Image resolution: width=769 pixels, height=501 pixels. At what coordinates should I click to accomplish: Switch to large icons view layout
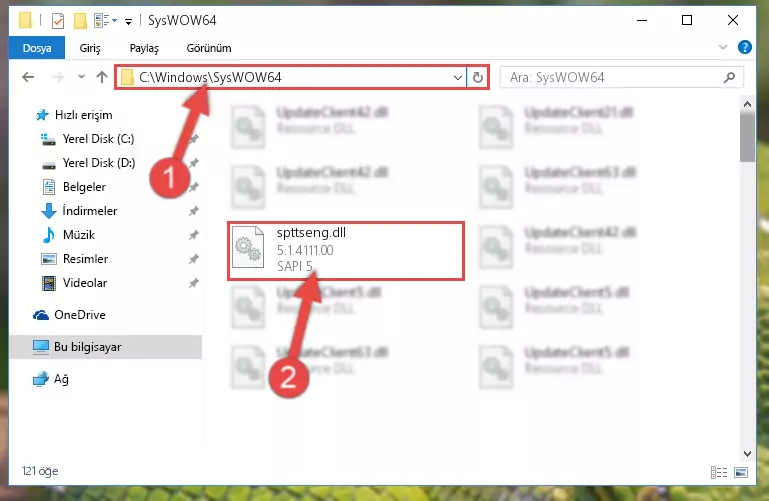coord(741,472)
